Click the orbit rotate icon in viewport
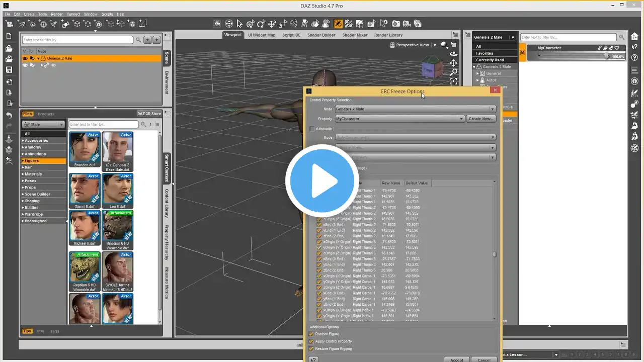644x362 pixels. (453, 54)
